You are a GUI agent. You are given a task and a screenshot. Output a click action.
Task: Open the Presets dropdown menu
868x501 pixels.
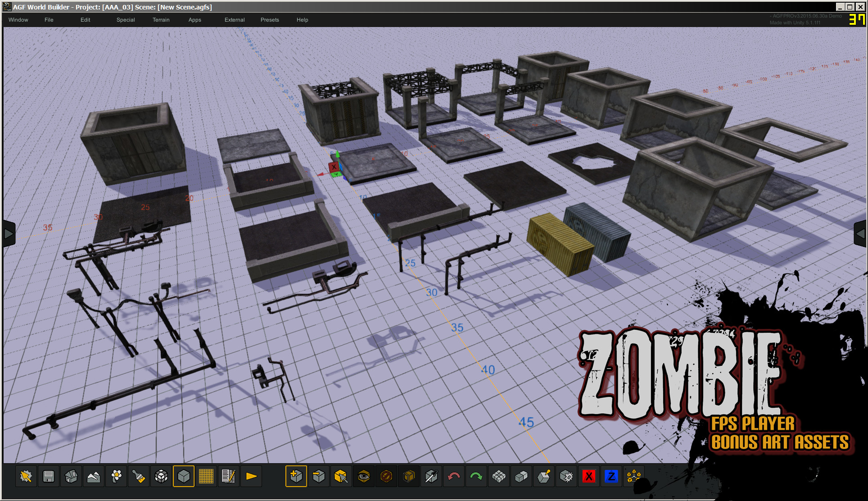coord(269,20)
